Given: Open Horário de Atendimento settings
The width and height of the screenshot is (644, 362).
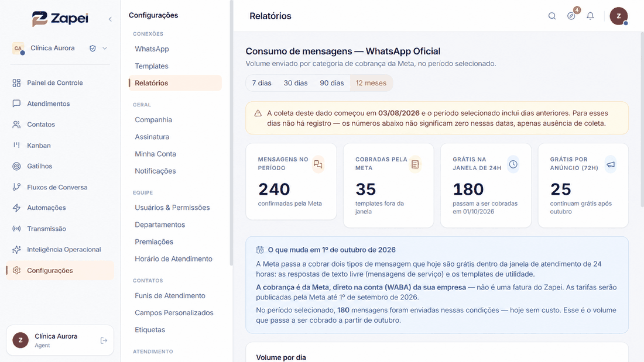Looking at the screenshot, I should pos(173,259).
